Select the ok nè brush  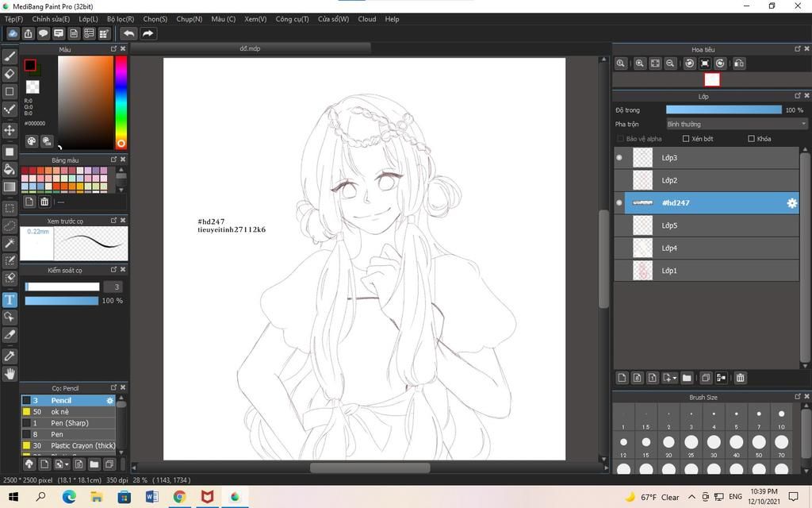68,412
